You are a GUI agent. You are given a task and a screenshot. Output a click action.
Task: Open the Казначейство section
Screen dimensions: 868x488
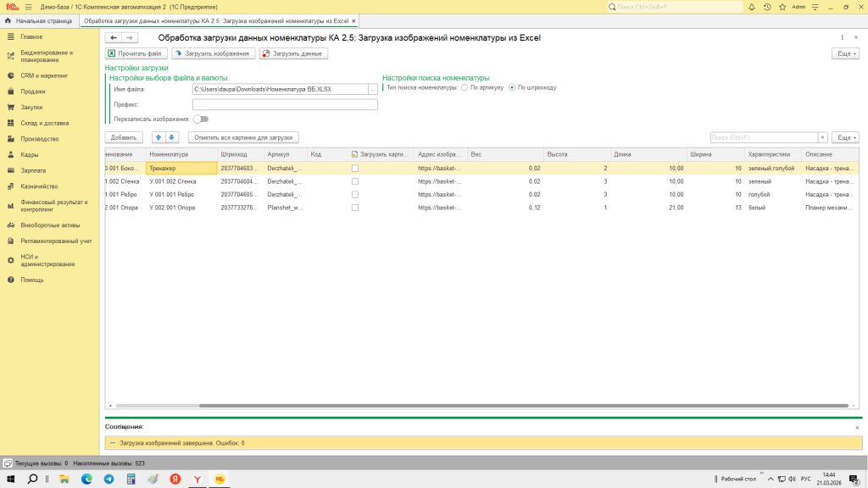coord(39,186)
